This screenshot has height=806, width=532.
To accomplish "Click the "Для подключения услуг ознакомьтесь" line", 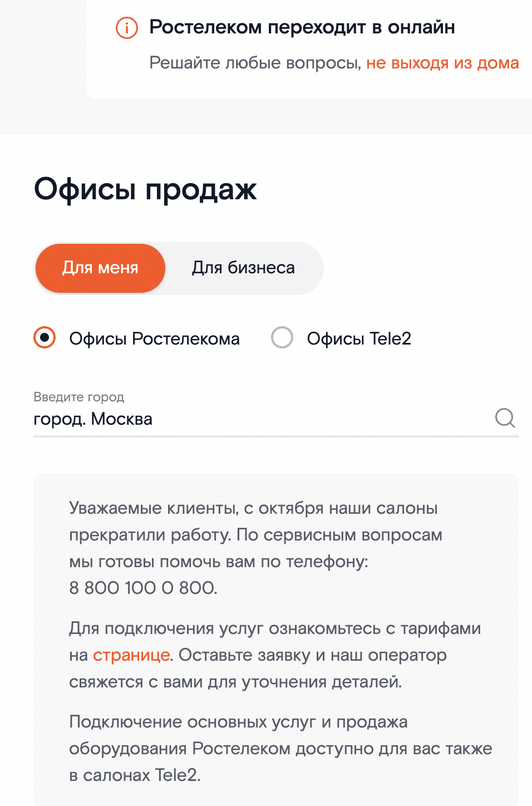I will (x=275, y=628).
